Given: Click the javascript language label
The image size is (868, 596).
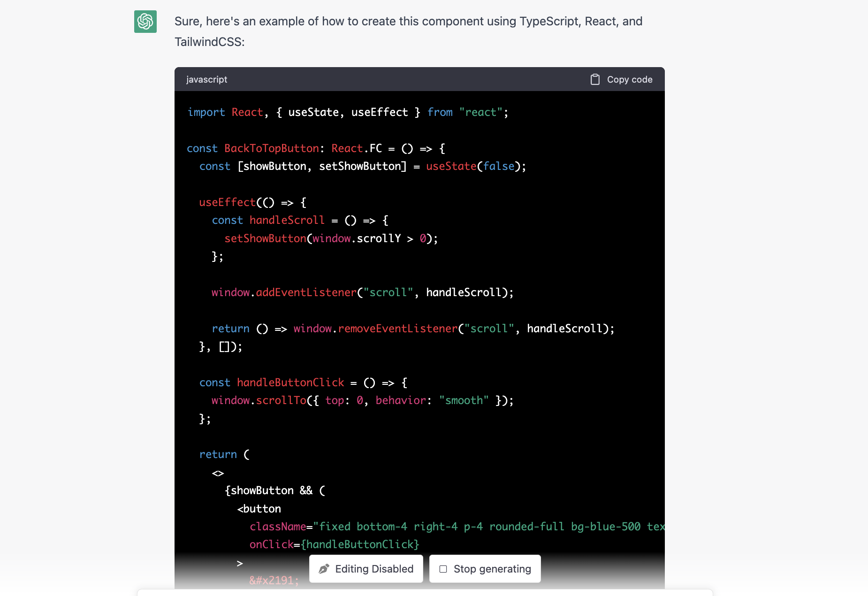Looking at the screenshot, I should coord(206,79).
